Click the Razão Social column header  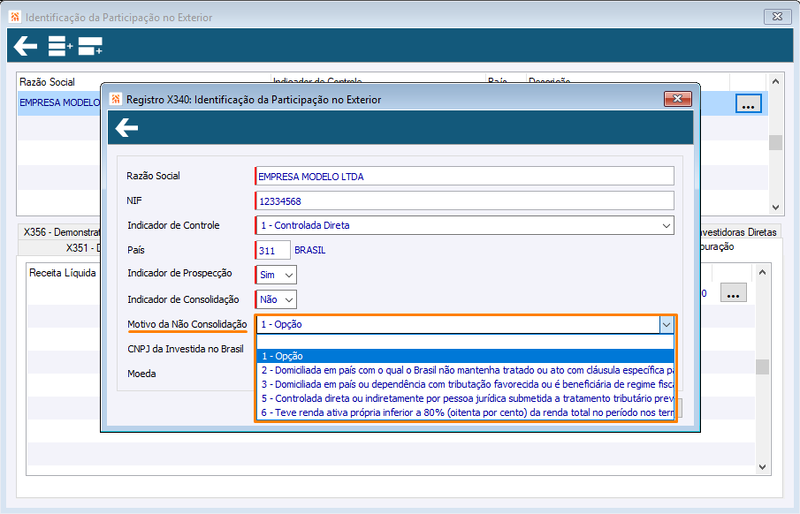click(x=47, y=82)
